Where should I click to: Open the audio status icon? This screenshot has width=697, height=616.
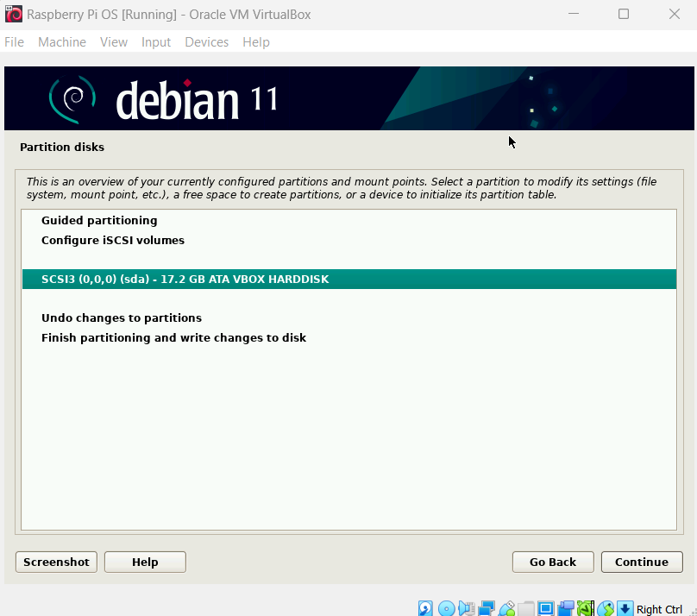click(467, 608)
